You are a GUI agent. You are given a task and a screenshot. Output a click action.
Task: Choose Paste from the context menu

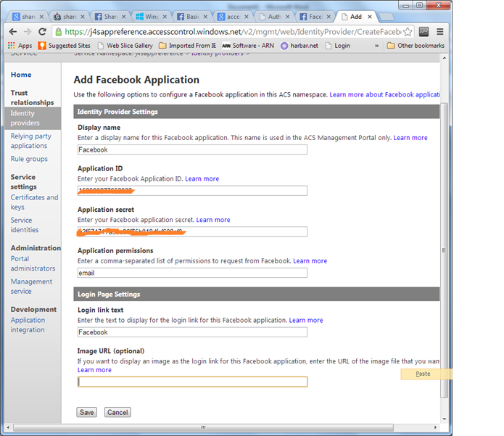pyautogui.click(x=426, y=374)
